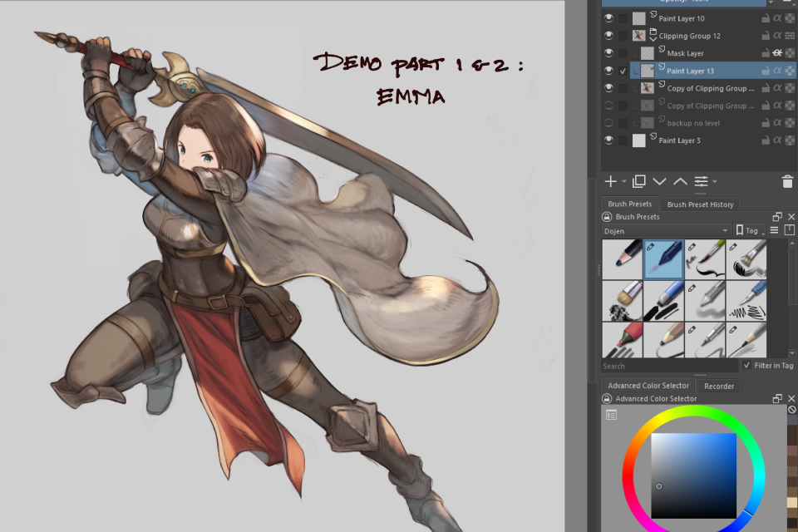The image size is (798, 532).
Task: Switch to the Advanced Color Selector tab
Action: click(x=648, y=386)
